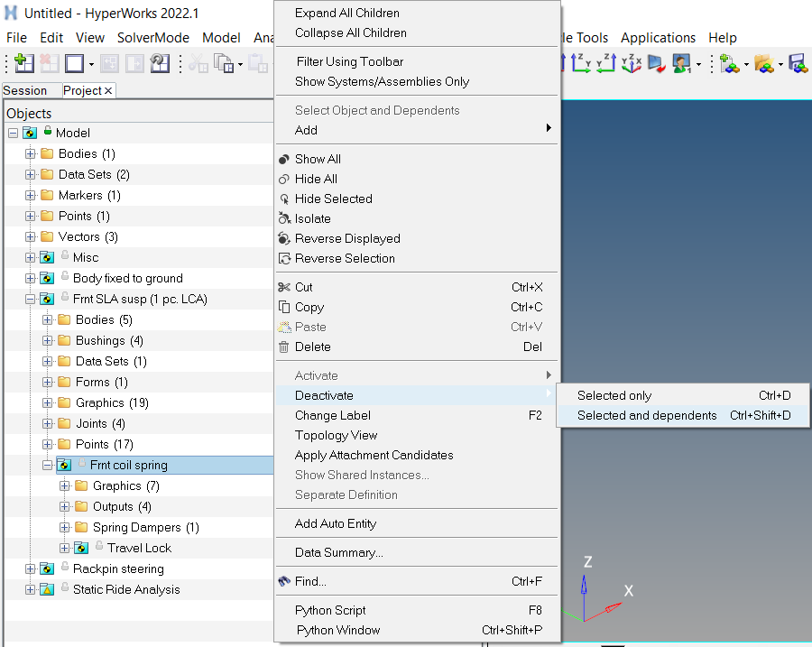Click the Reverse Displayed icon entry
812x647 pixels.
click(284, 238)
